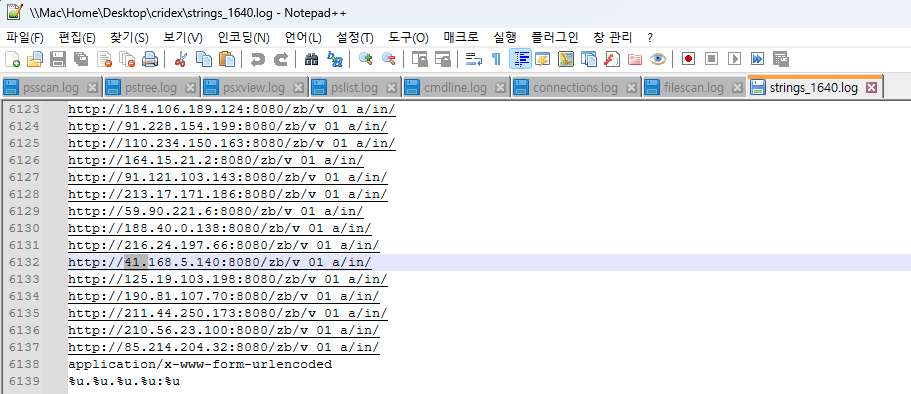
Task: Switch to psscan.log tab
Action: 51,88
